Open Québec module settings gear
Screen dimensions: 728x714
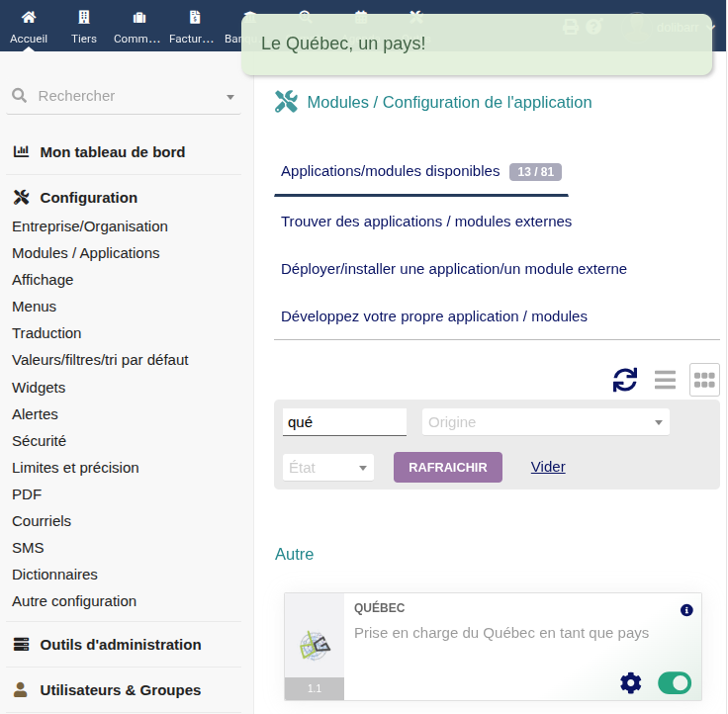tap(630, 682)
